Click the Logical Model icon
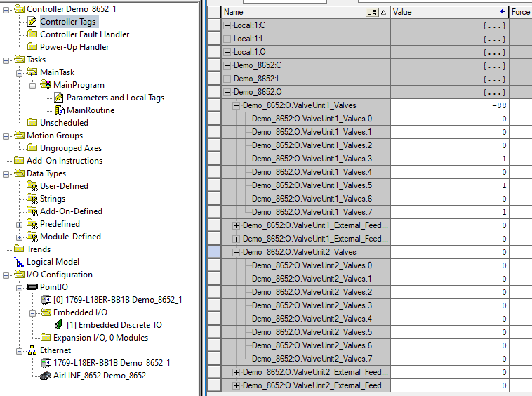 coord(19,262)
